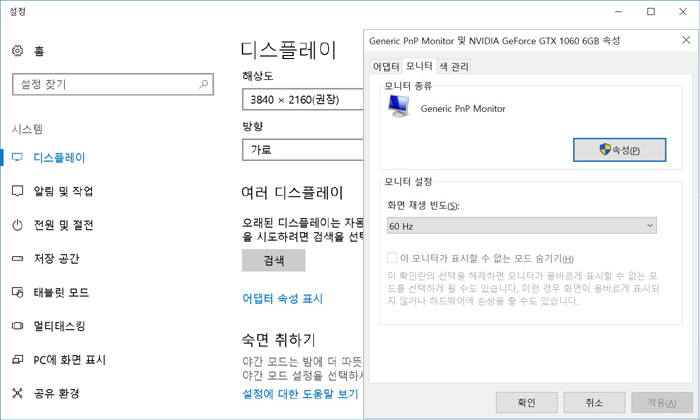Click the Tablet mode icon

pyautogui.click(x=17, y=292)
